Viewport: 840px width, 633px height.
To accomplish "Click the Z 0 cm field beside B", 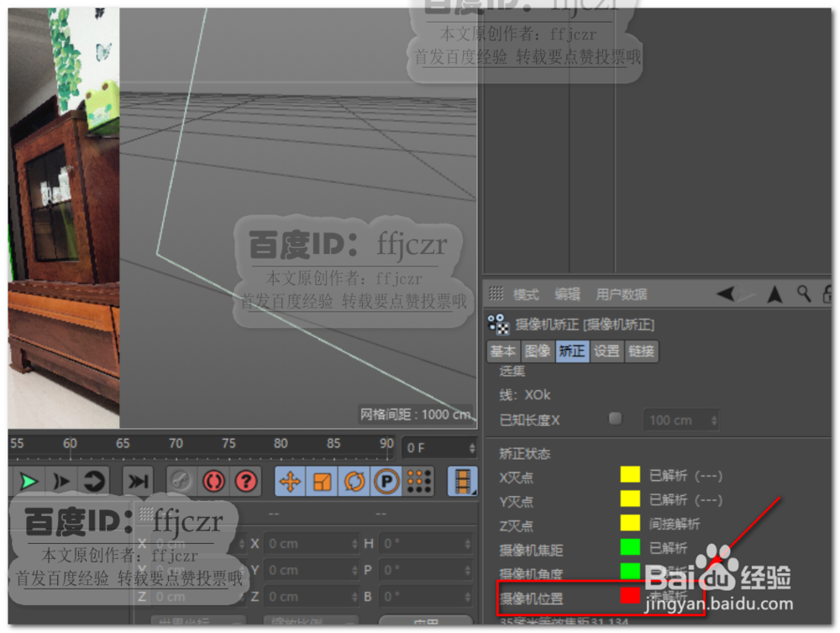I will [312, 596].
